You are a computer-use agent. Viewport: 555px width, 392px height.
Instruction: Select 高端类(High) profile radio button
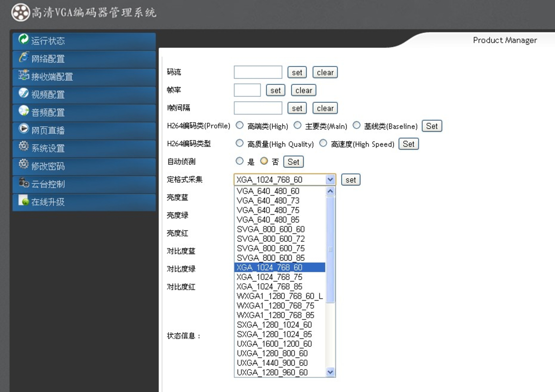[x=239, y=125]
